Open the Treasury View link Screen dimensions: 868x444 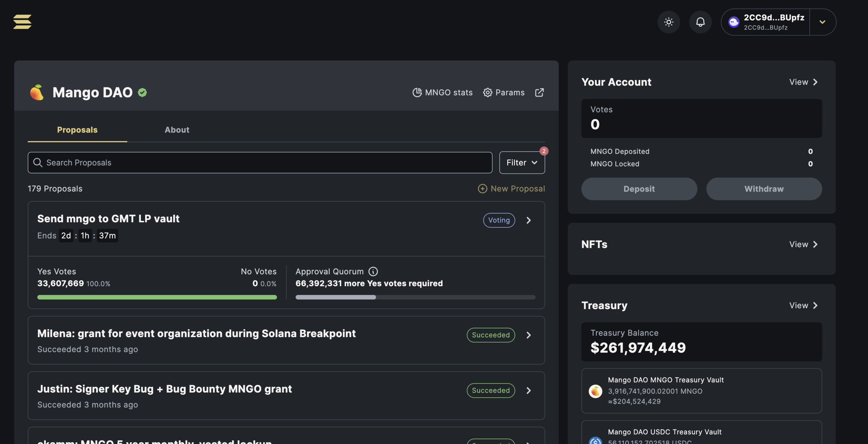pos(803,305)
